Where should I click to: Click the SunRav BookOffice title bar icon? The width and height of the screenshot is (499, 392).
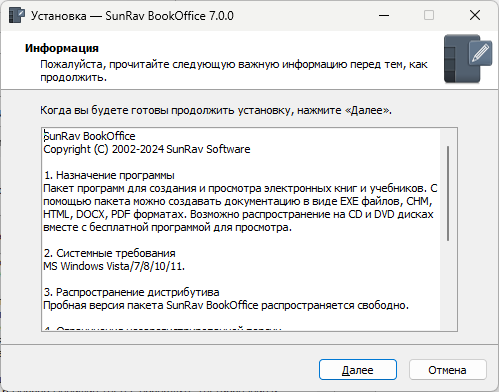17,15
